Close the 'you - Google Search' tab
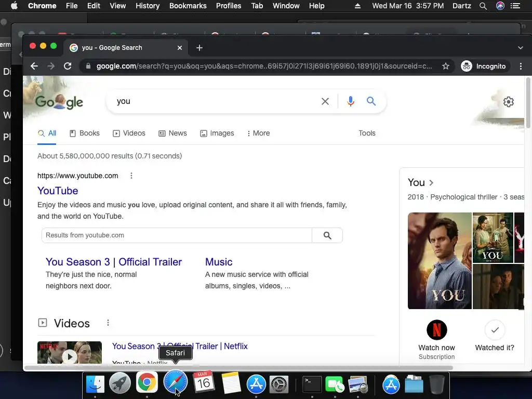Image resolution: width=532 pixels, height=399 pixels. click(180, 48)
